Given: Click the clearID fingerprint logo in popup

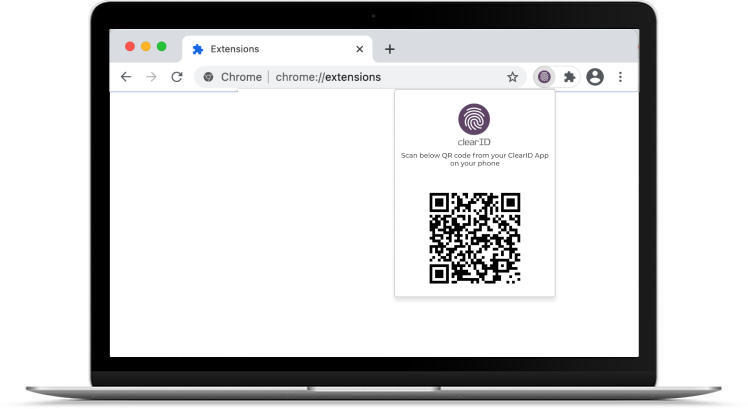Looking at the screenshot, I should coord(474,119).
